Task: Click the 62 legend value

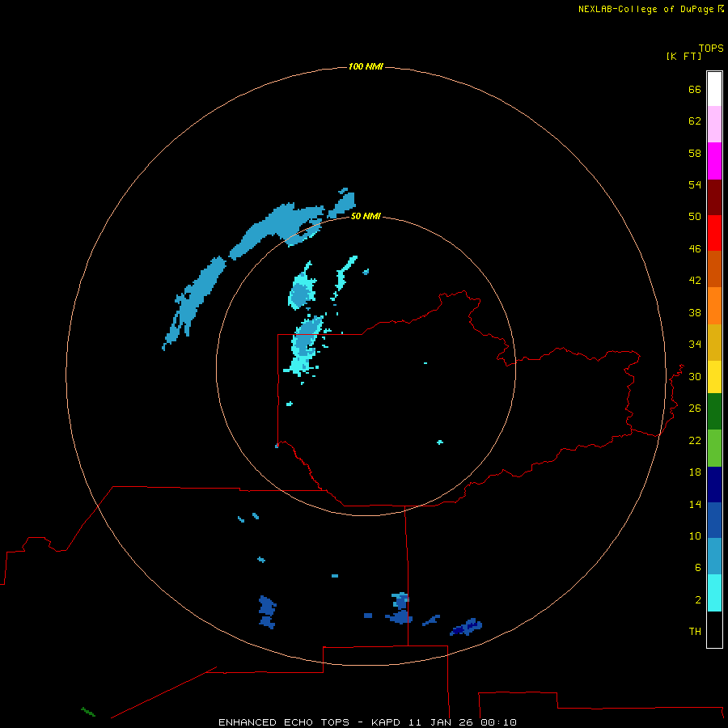Action: [x=695, y=121]
